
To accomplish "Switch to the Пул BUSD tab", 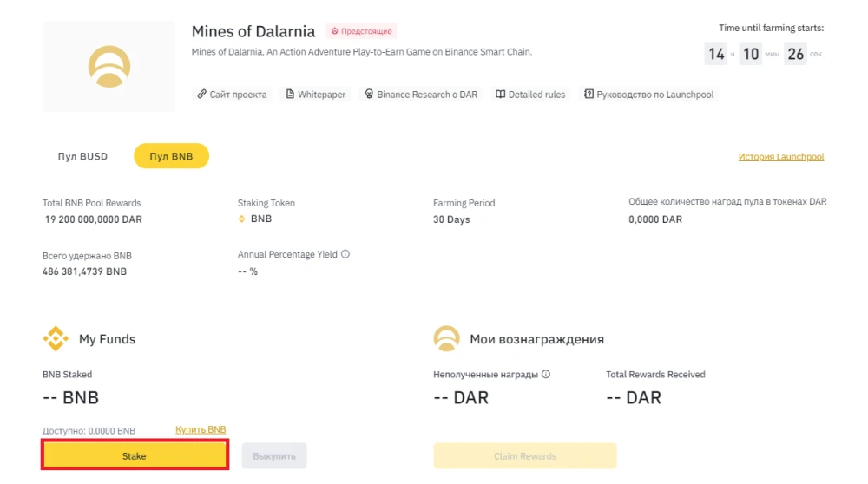I will (83, 156).
